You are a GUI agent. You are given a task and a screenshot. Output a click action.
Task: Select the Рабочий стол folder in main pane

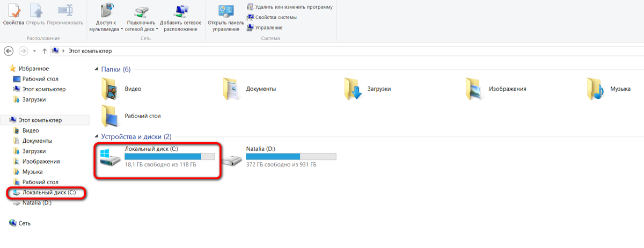pos(111,115)
